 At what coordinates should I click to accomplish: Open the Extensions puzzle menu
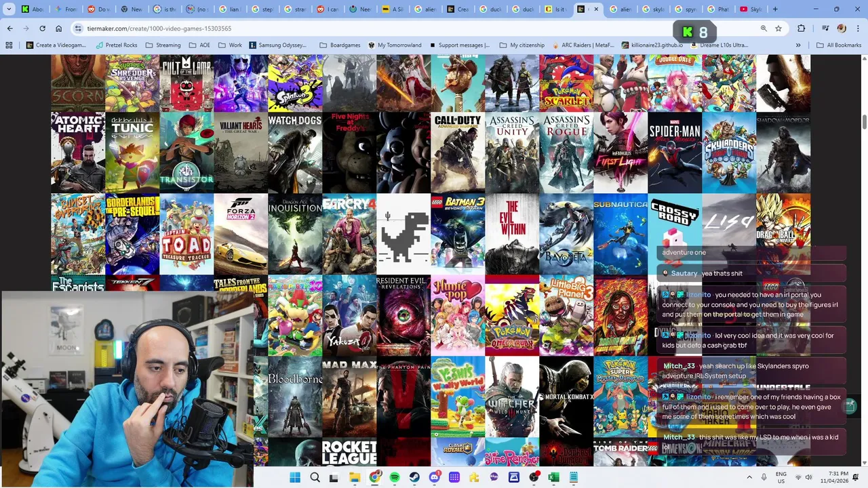coord(802,28)
